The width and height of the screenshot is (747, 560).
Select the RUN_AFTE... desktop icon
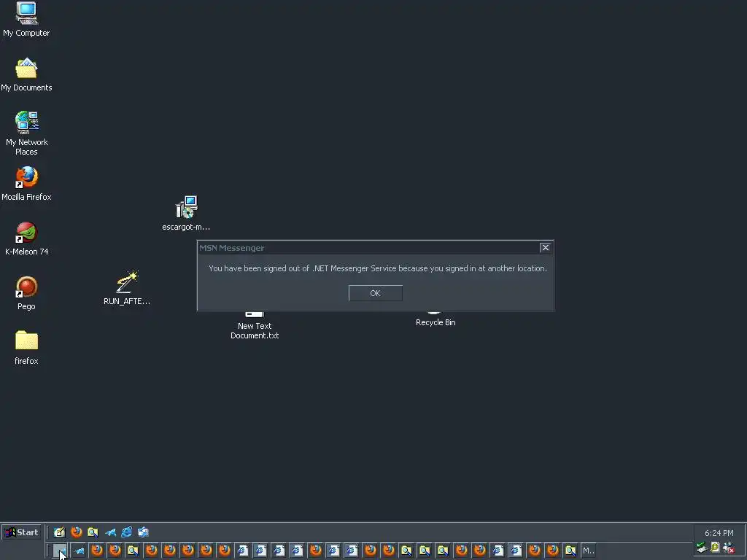(x=127, y=287)
